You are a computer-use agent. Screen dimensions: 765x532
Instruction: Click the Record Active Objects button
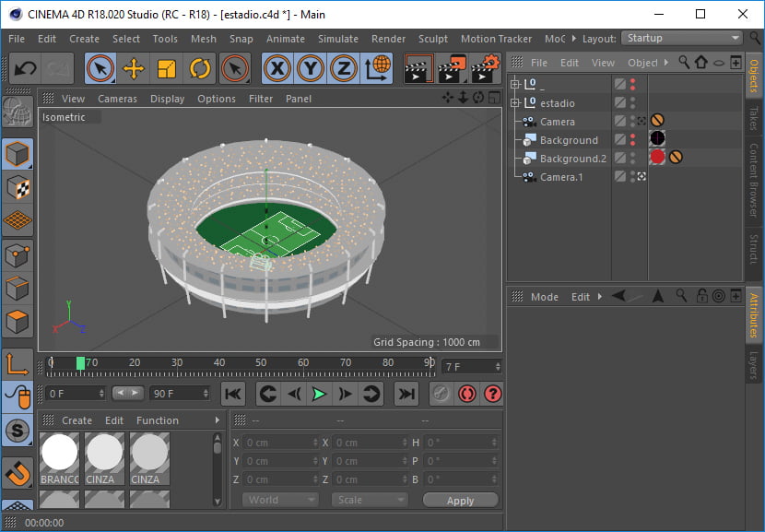pyautogui.click(x=441, y=394)
